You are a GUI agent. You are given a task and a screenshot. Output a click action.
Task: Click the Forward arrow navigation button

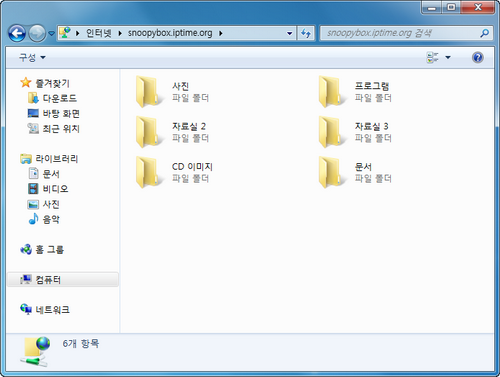tap(37, 33)
